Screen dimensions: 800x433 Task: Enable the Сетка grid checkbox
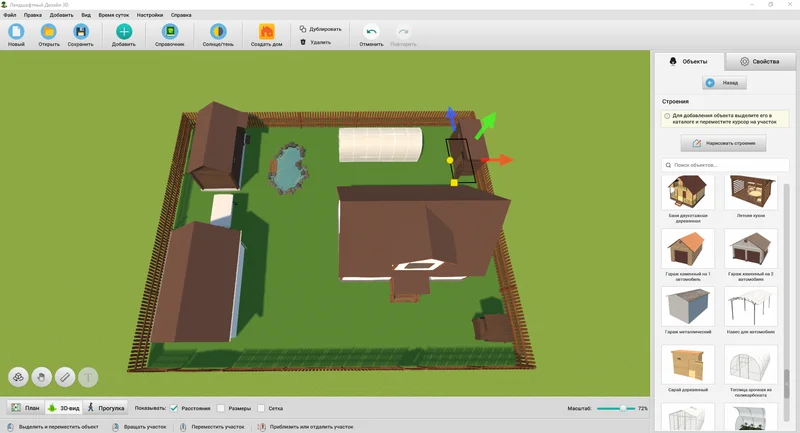[261, 408]
